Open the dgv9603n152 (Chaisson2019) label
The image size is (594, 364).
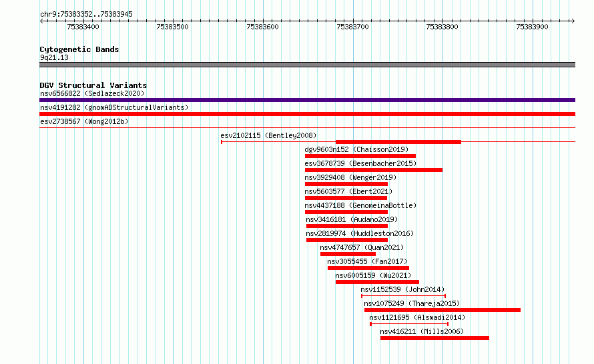(356, 149)
